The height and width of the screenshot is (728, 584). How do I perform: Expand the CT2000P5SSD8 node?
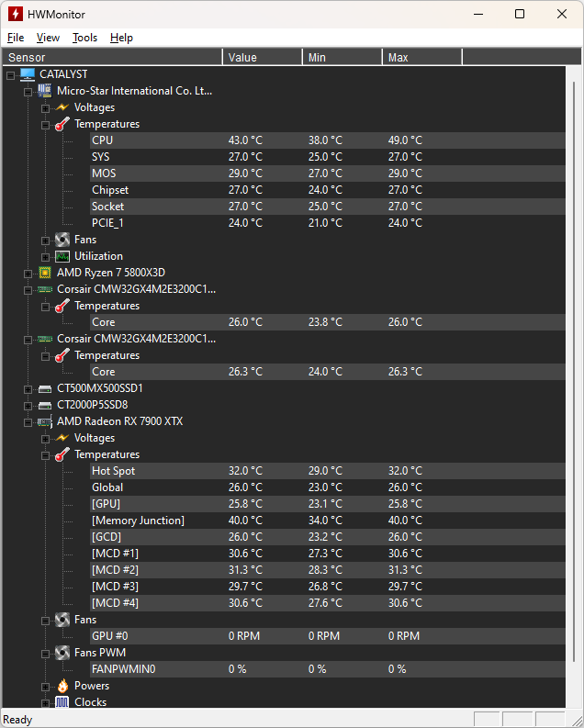click(x=28, y=406)
